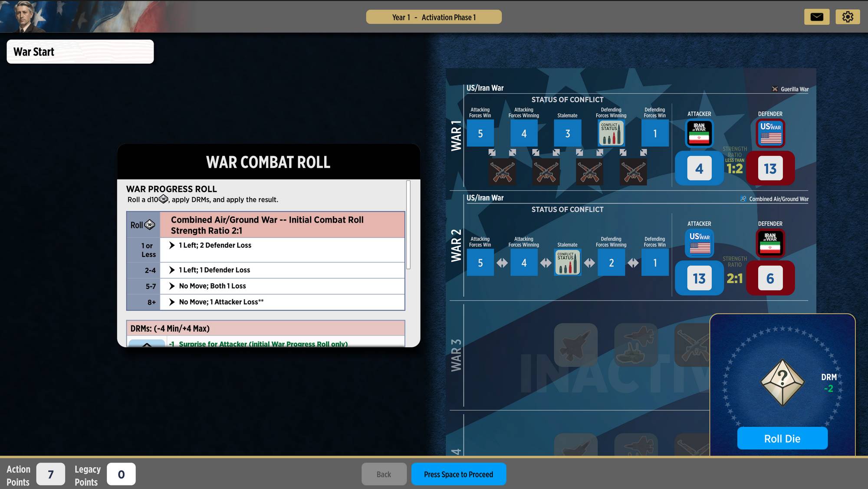Open the settings gear icon
This screenshot has width=868, height=489.
click(847, 17)
